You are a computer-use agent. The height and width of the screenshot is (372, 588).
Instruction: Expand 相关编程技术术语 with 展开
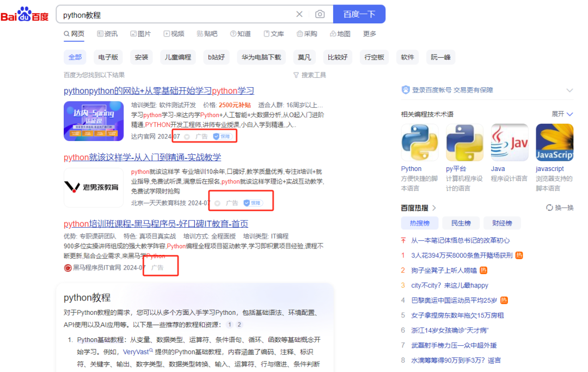562,114
